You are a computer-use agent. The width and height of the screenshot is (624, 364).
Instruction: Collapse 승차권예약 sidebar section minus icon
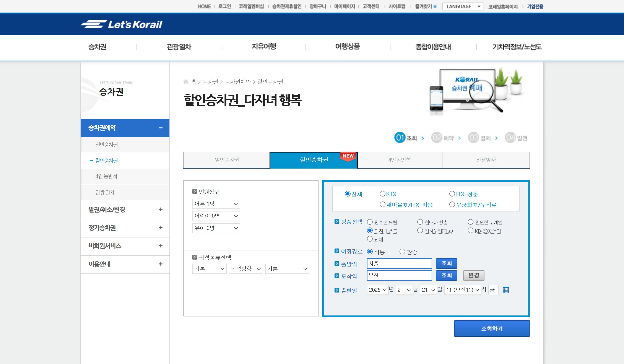click(161, 128)
